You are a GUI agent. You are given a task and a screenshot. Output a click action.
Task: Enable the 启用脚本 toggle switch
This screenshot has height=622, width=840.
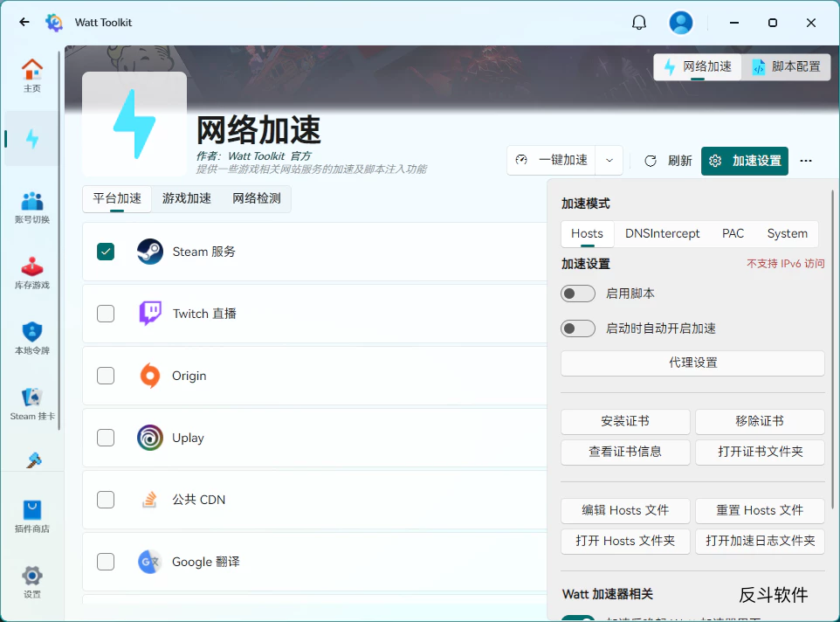[578, 294]
